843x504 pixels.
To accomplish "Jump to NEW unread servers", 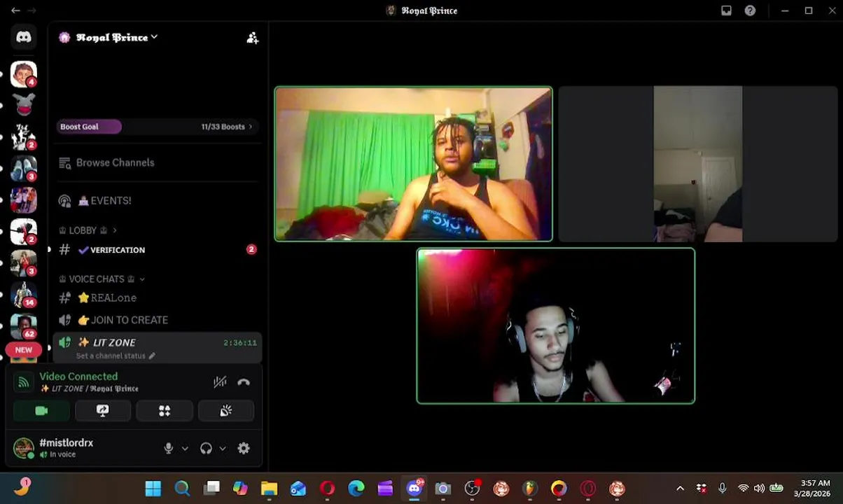I will 24,349.
